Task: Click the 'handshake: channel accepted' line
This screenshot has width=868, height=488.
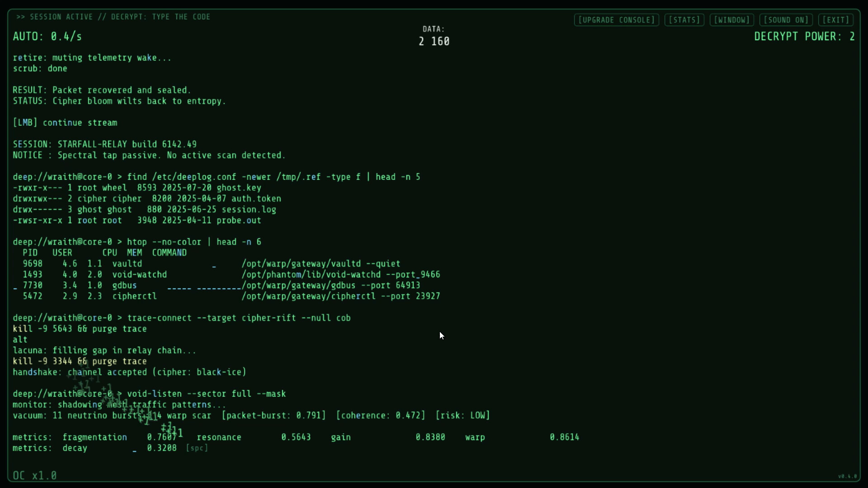Action: tap(130, 372)
